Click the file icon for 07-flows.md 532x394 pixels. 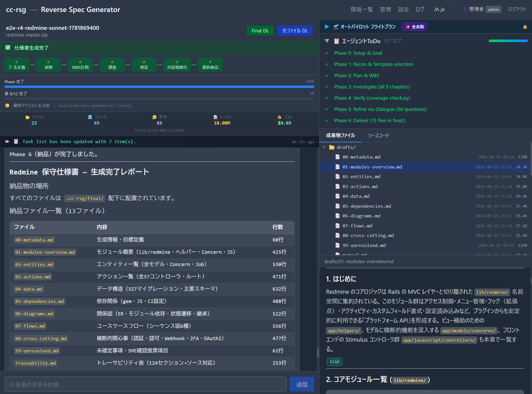click(338, 226)
